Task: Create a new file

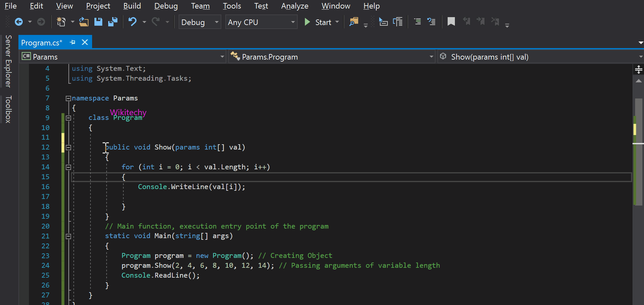Action: (61, 22)
